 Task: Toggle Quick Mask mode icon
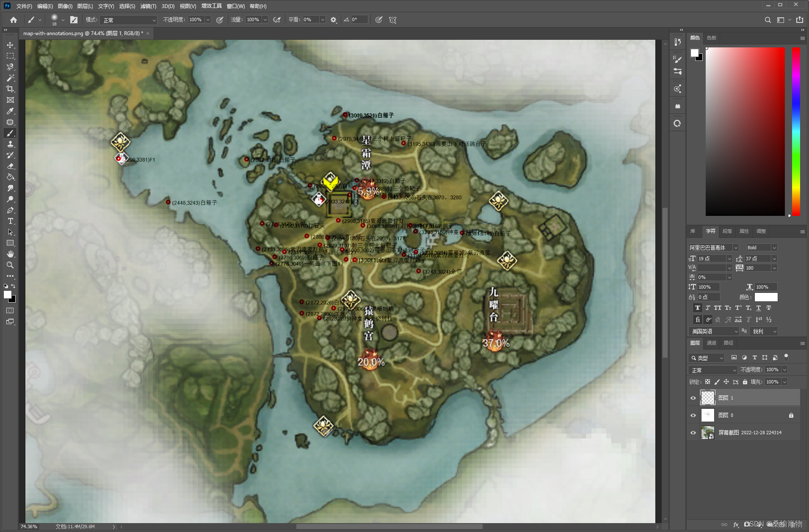coord(10,311)
